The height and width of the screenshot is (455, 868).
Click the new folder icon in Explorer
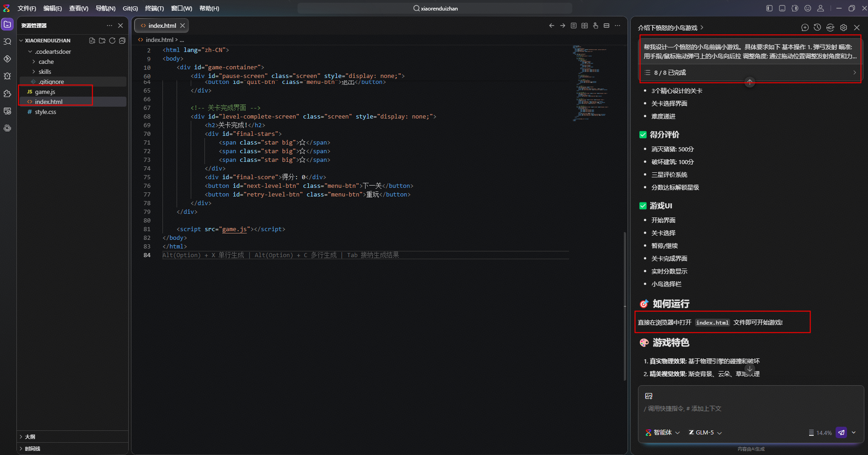(102, 41)
